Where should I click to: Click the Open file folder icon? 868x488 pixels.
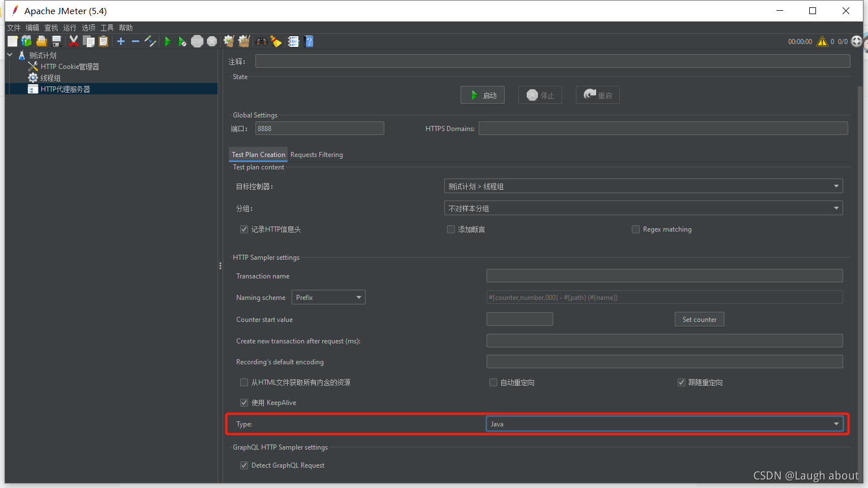[41, 41]
